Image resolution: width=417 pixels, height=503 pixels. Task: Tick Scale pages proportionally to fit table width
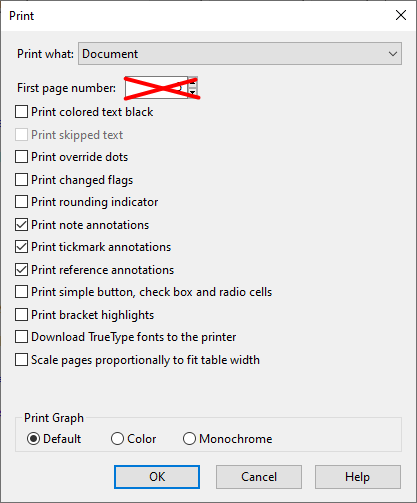point(21,360)
